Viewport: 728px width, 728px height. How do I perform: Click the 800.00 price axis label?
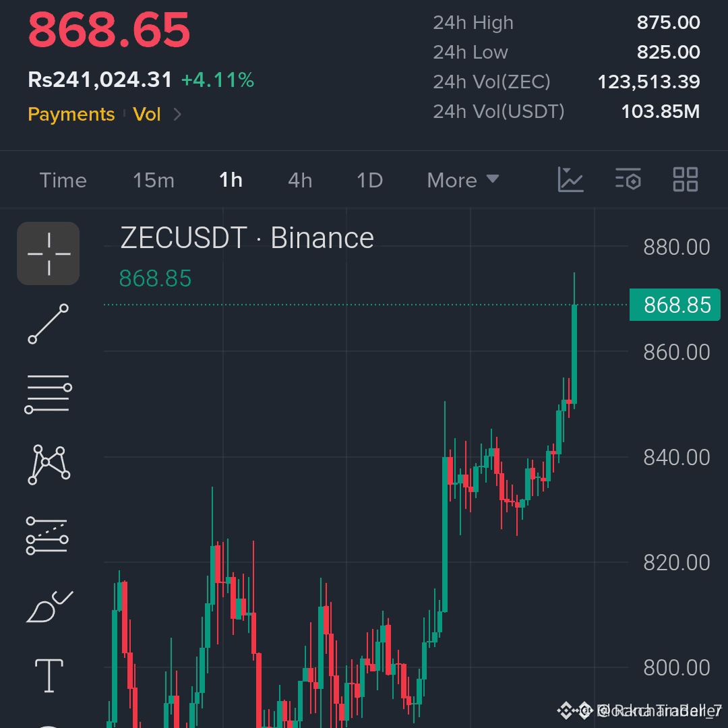[x=677, y=668]
